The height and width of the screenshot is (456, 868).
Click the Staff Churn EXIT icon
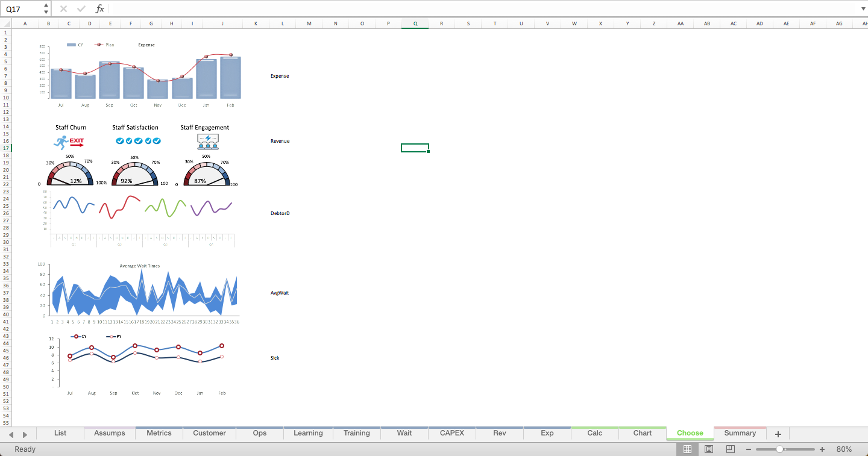click(69, 142)
